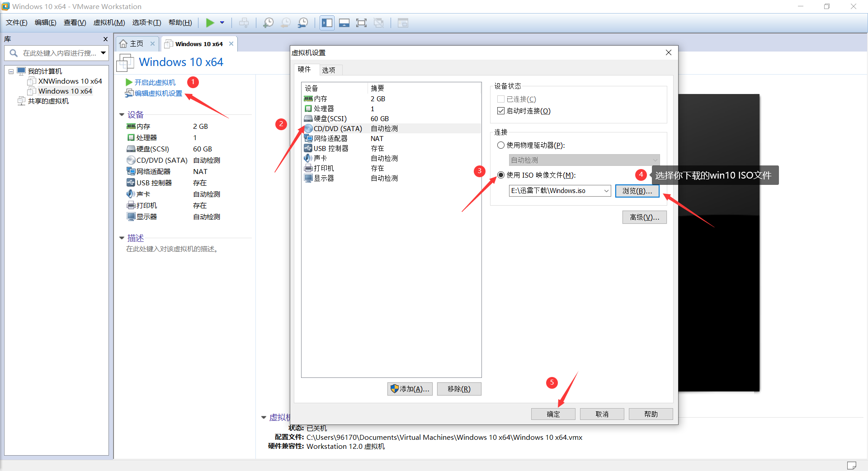Select 处理器 row in settings device list
Viewport: 868px width, 471px height.
(x=391, y=108)
